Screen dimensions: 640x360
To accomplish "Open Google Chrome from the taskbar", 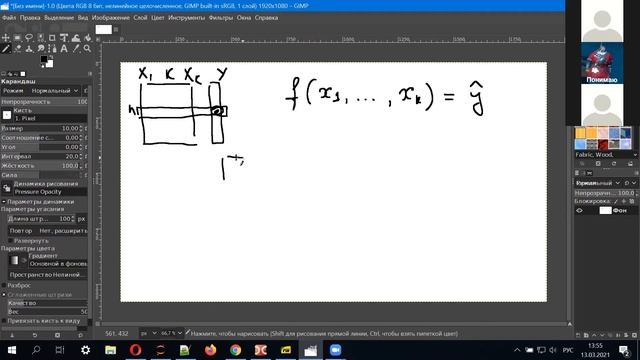I will coord(236,350).
